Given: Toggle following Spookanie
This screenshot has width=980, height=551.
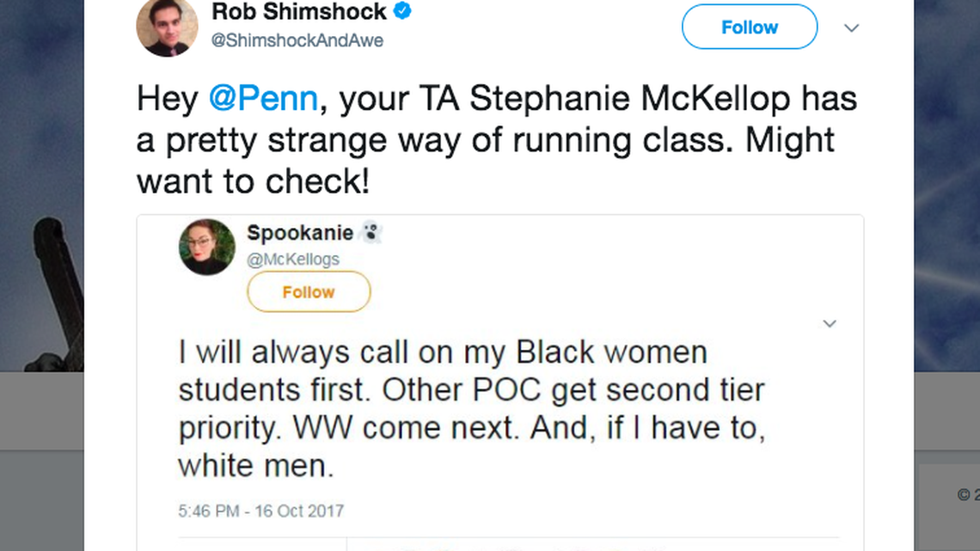Looking at the screenshot, I should 309,291.
